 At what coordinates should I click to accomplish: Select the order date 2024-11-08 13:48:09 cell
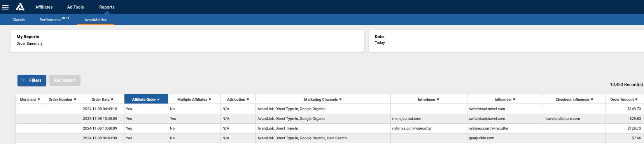point(102,128)
